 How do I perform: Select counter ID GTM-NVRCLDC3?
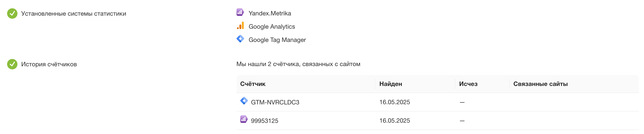[x=275, y=102]
